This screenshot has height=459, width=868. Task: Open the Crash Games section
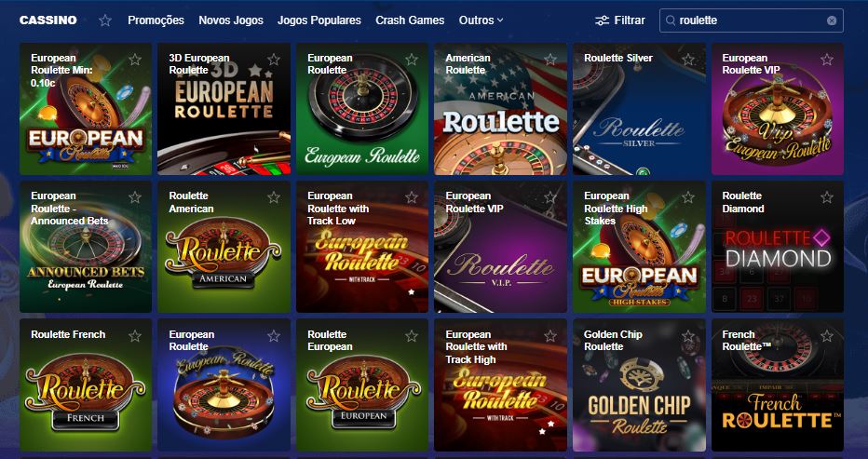coord(410,20)
